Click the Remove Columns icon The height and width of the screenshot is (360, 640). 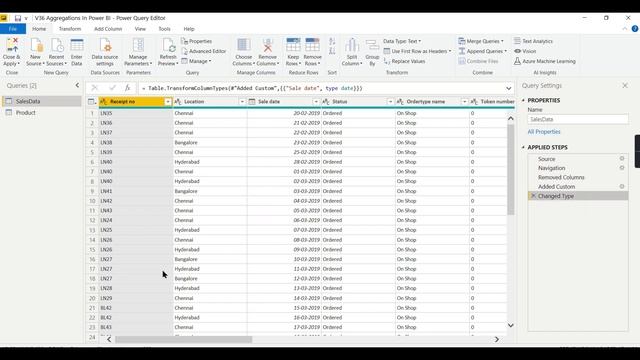[268, 52]
